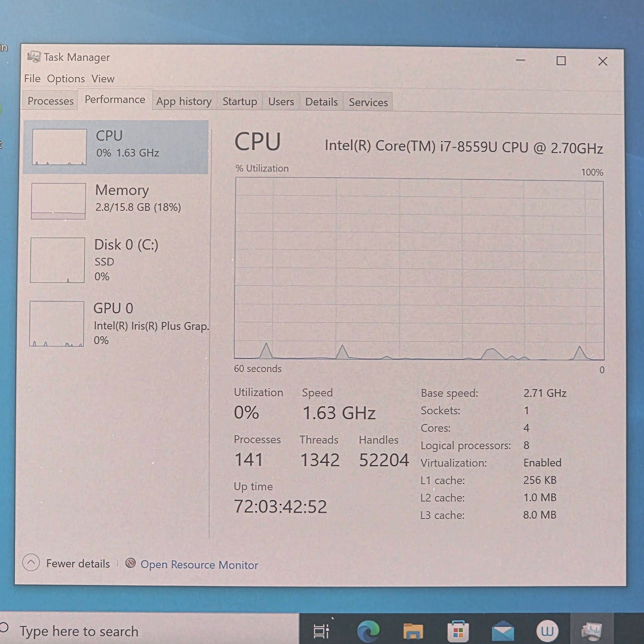Open File Explorer from the taskbar

point(413,631)
